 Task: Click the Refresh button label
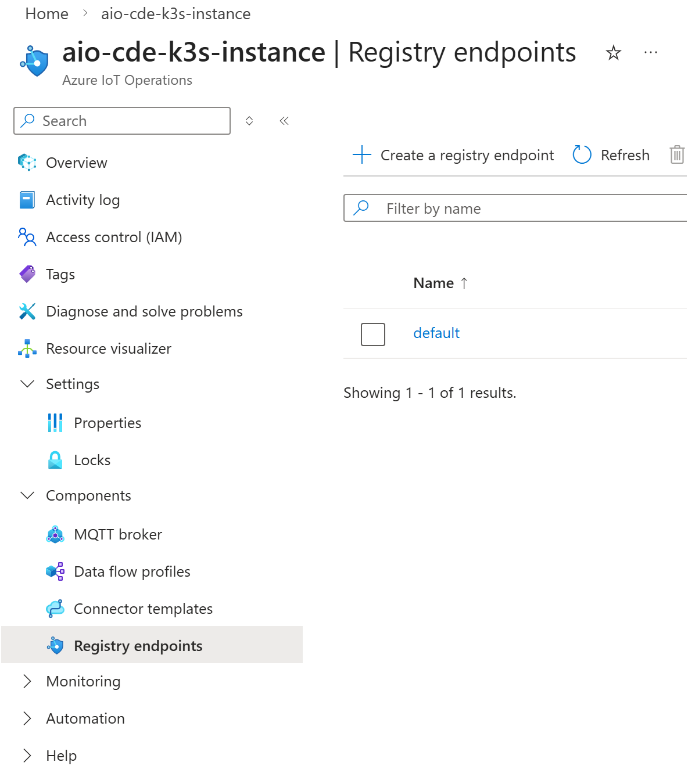coord(625,155)
